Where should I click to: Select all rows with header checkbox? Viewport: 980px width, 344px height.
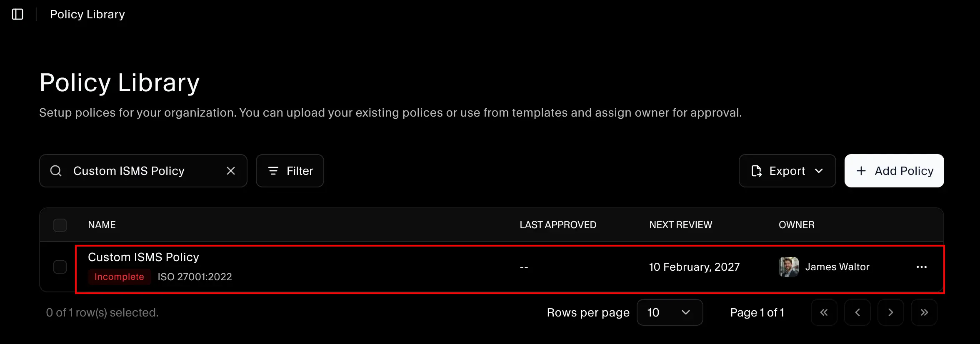click(x=60, y=225)
